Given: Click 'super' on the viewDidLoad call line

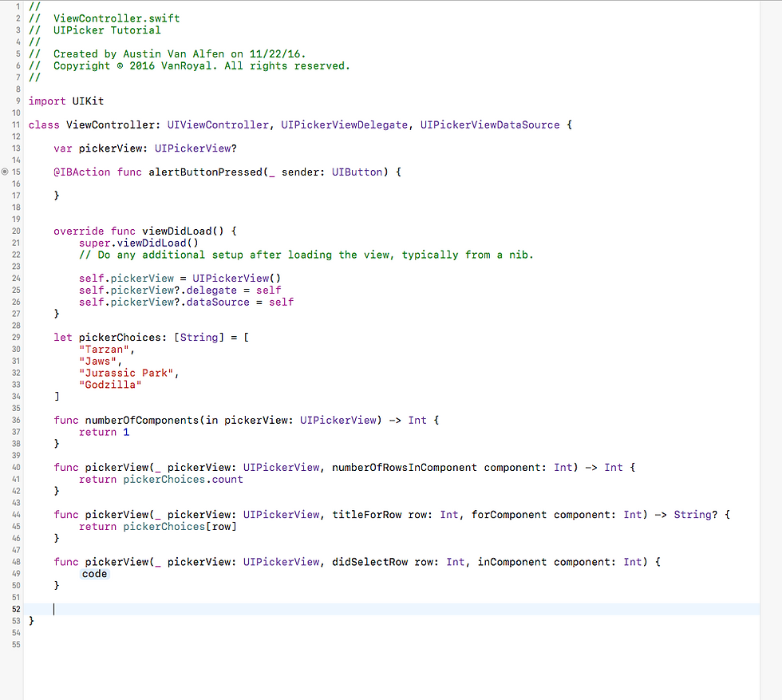Looking at the screenshot, I should 95,243.
